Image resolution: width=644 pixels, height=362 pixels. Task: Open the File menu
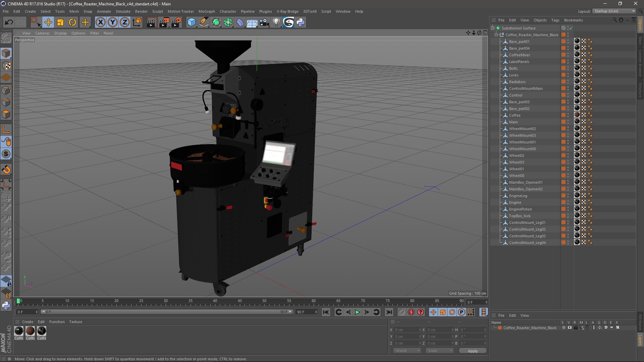pyautogui.click(x=6, y=11)
